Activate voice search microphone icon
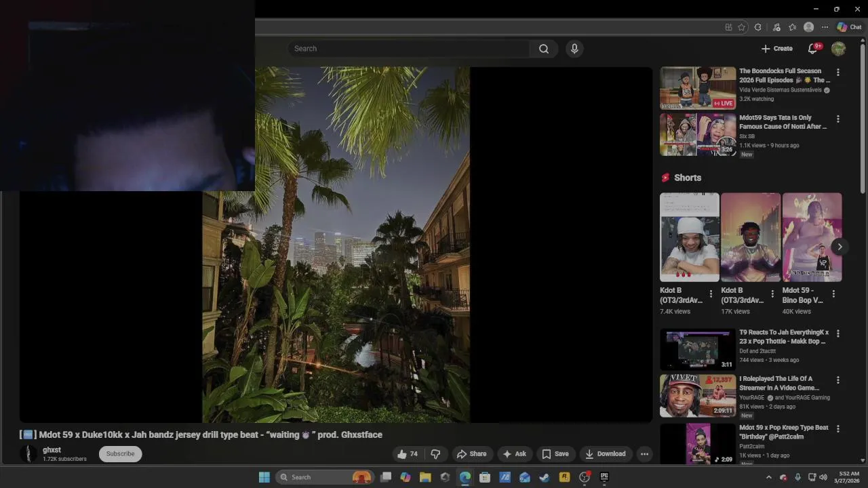Image resolution: width=868 pixels, height=488 pixels. [x=574, y=49]
